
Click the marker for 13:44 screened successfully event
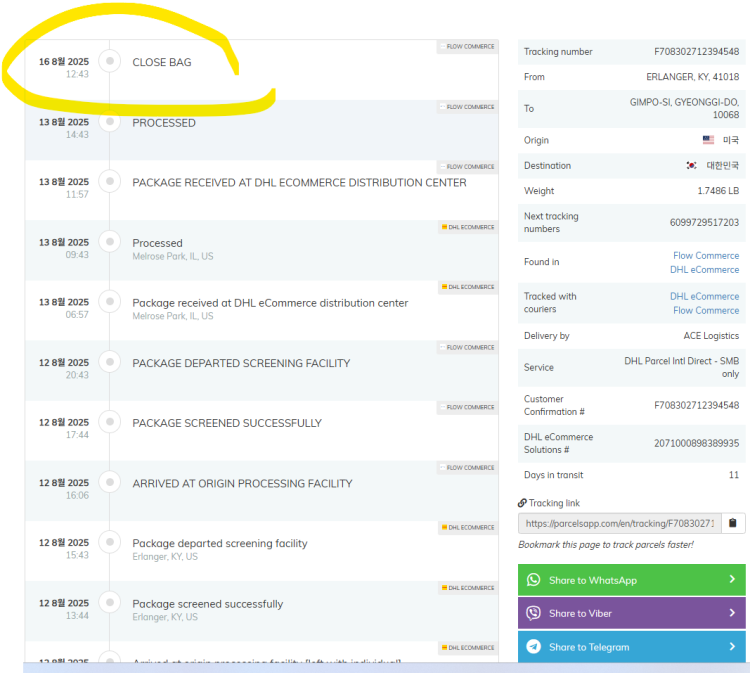(x=110, y=602)
